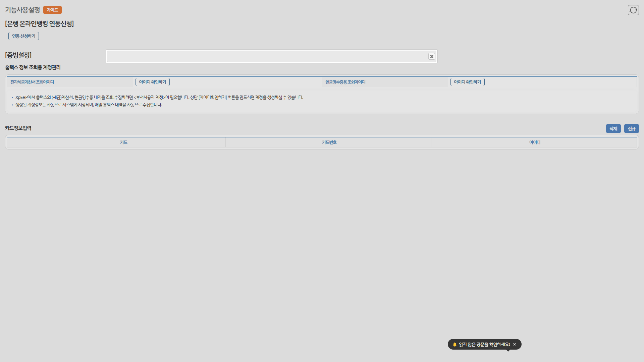
Task: Close the empty message bar with X
Action: tap(432, 56)
